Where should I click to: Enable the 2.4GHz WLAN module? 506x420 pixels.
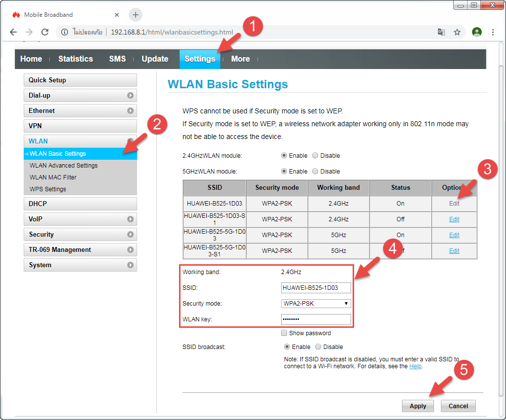pos(284,155)
